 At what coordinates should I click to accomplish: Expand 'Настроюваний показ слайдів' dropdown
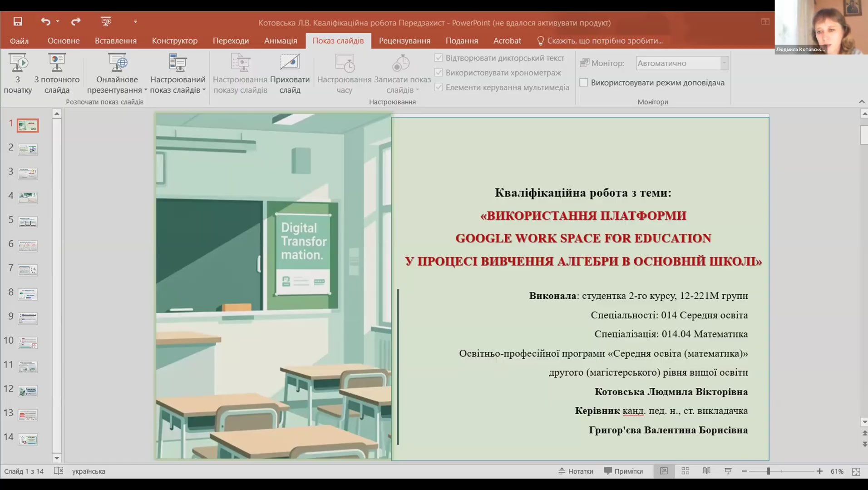click(x=204, y=90)
